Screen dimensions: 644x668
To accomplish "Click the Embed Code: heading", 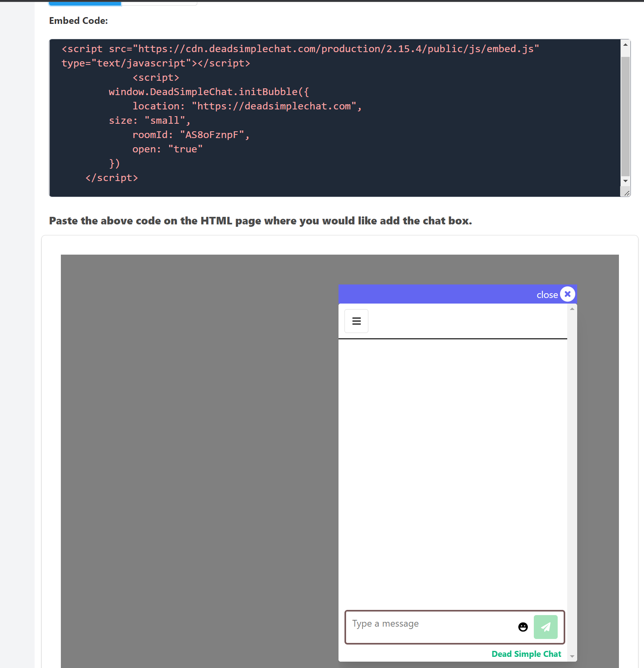I will [78, 21].
